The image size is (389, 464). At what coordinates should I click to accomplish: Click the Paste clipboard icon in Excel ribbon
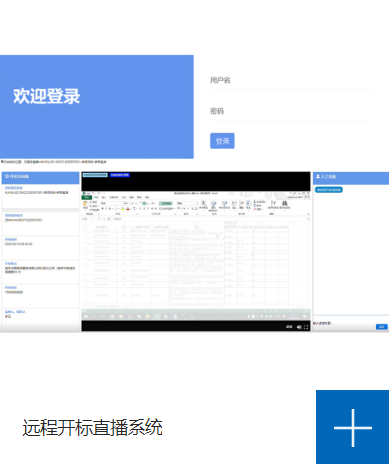pos(86,205)
